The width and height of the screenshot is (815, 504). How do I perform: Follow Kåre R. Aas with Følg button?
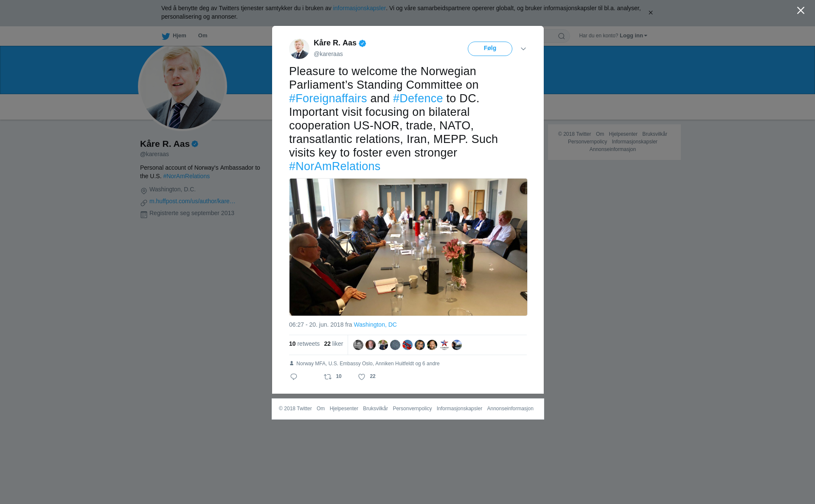click(x=490, y=49)
